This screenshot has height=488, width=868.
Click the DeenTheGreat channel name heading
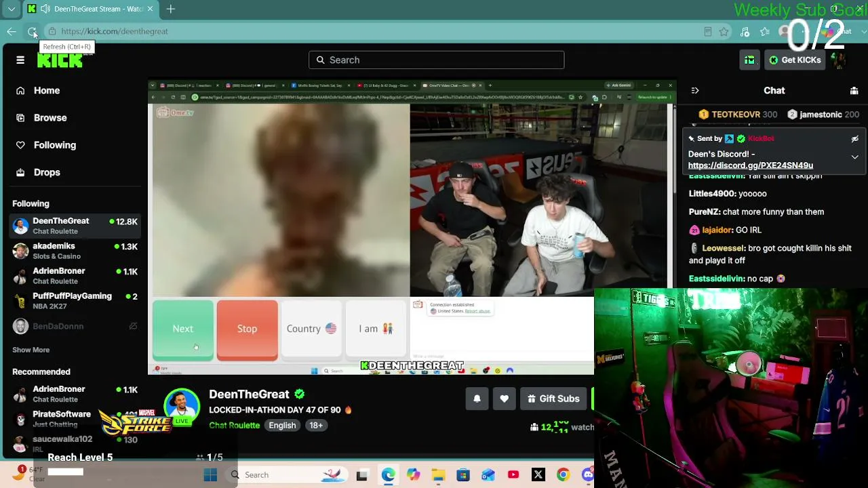click(x=249, y=394)
